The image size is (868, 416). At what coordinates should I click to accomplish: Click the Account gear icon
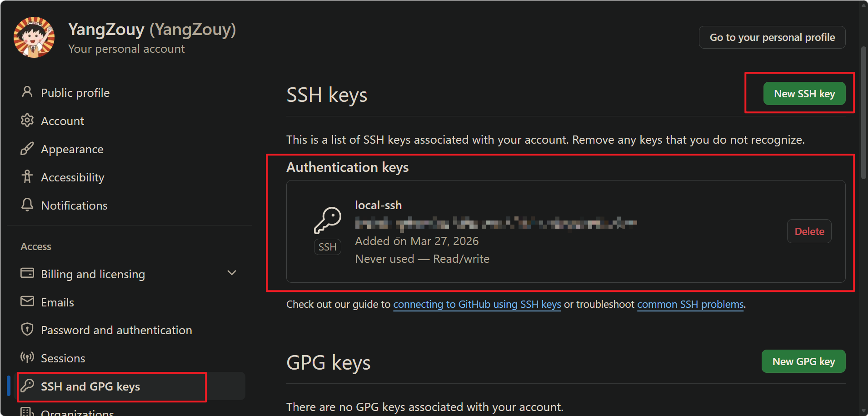click(27, 120)
